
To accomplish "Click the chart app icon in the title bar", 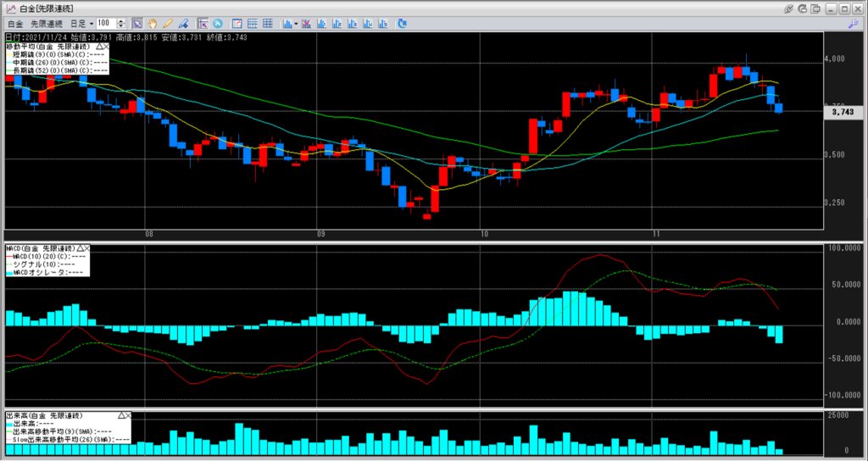I will (10, 8).
